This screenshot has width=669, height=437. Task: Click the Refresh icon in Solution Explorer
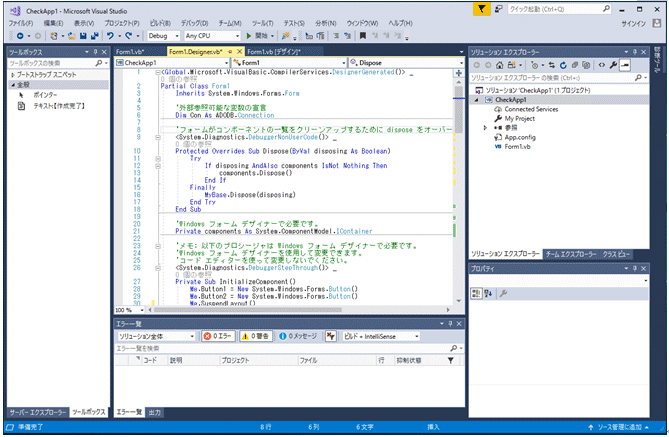(563, 65)
